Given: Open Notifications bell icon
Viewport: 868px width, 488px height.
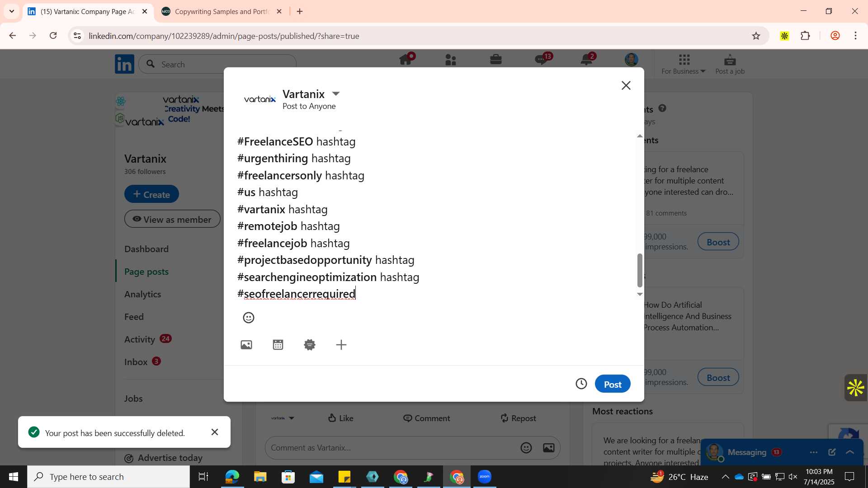Looking at the screenshot, I should pos(587,60).
